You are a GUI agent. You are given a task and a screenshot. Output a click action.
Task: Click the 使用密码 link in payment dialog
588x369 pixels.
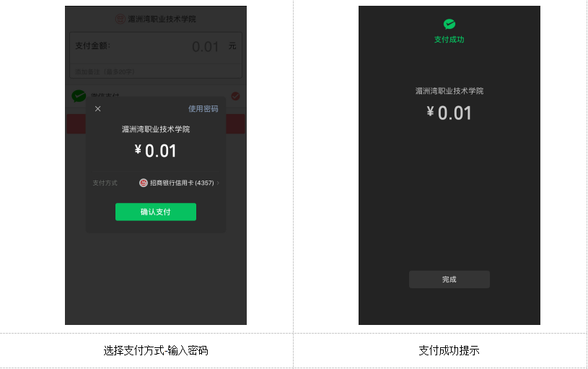(203, 108)
